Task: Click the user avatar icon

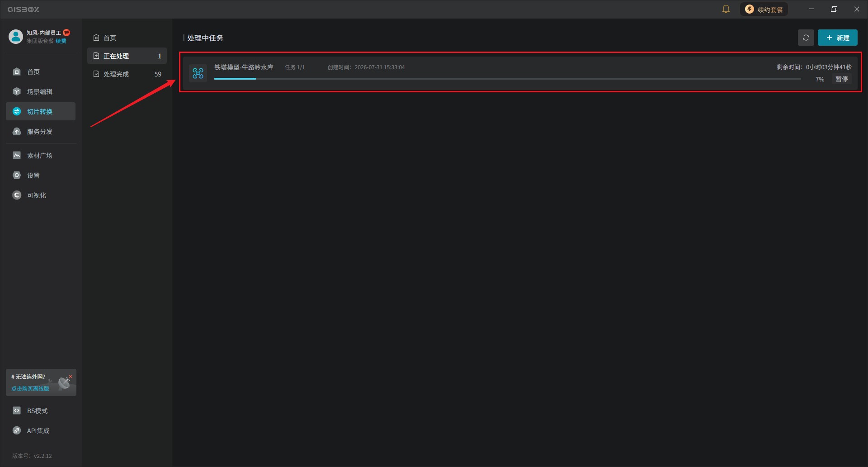Action: click(16, 37)
